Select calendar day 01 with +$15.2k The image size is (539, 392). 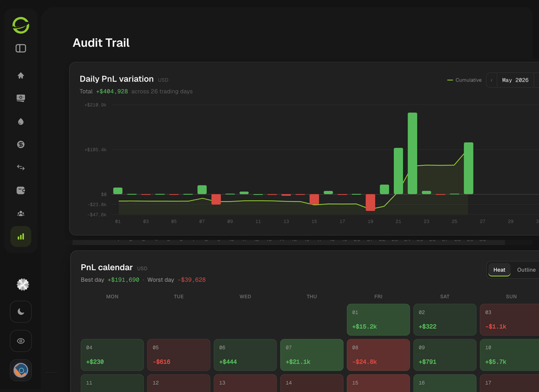[378, 319]
